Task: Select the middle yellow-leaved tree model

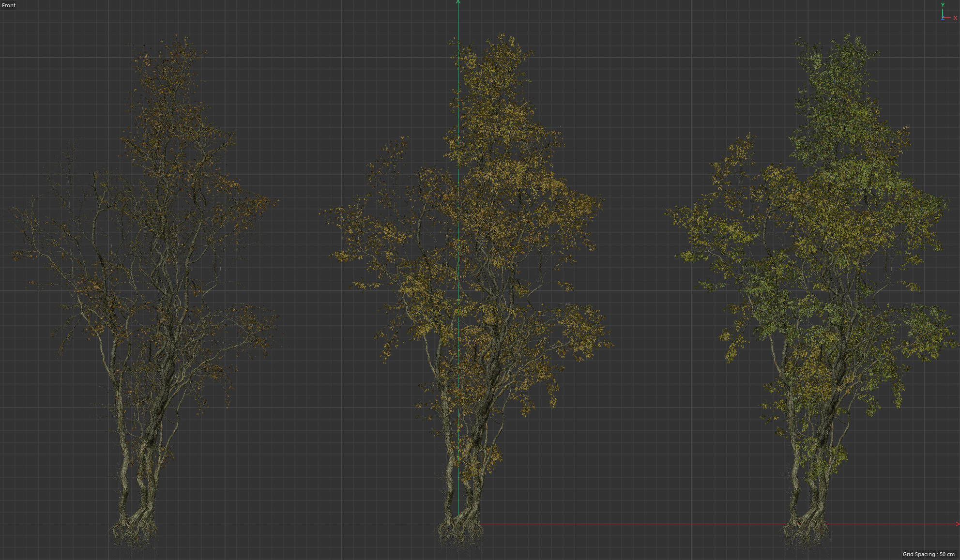Action: click(467, 293)
